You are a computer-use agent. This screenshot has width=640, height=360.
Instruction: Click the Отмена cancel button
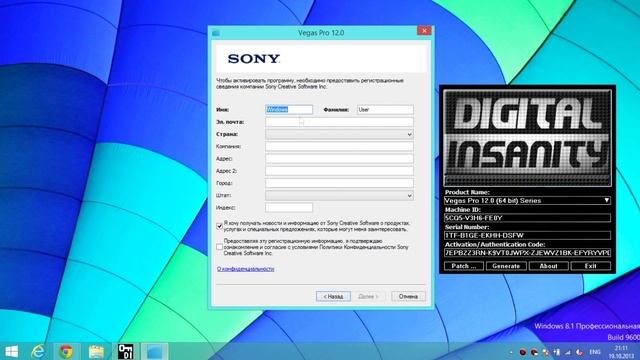408,296
